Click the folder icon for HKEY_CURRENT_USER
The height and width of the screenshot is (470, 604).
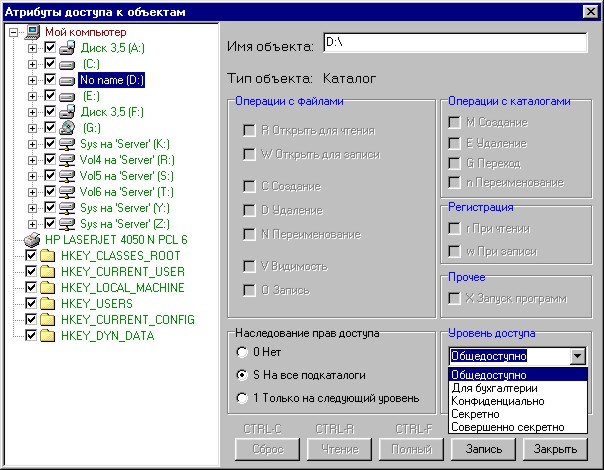[x=48, y=272]
